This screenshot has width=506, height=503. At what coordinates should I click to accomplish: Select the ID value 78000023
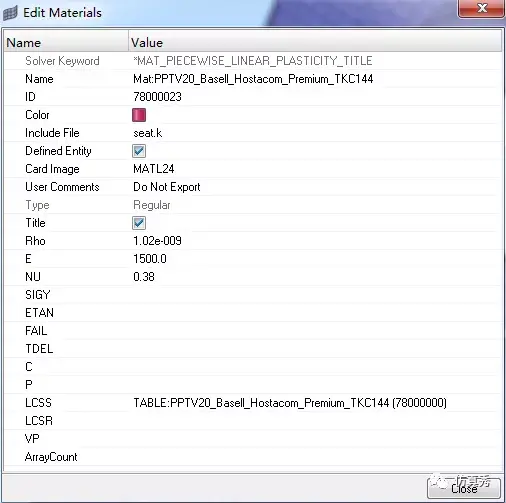click(x=157, y=97)
